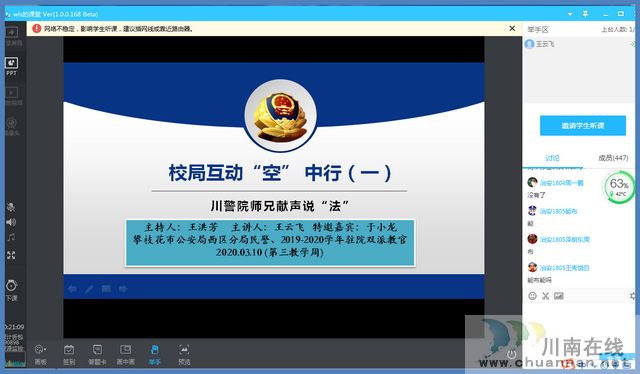Viewport: 640px width, 374px height.
Task: Click the red network warning icon
Action: [x=37, y=28]
